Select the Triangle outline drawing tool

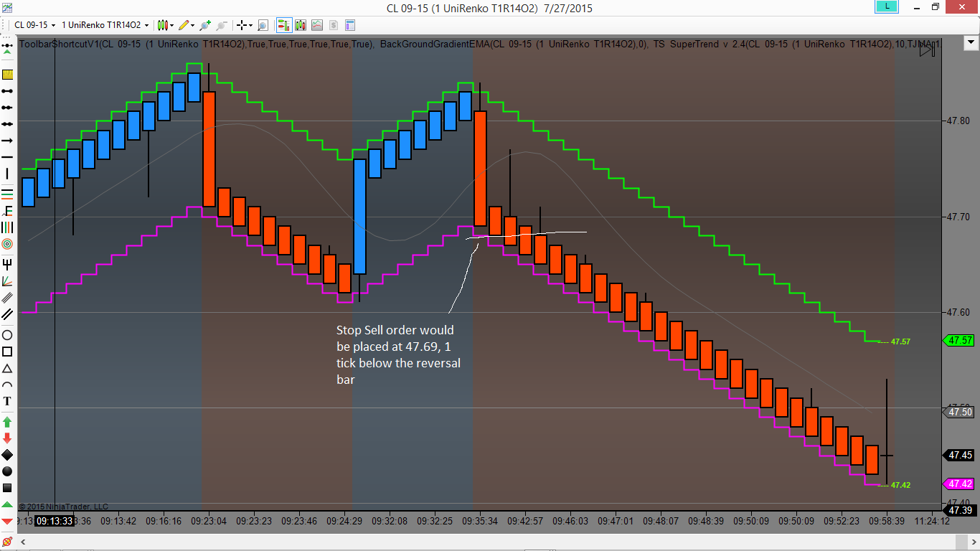coord(7,368)
